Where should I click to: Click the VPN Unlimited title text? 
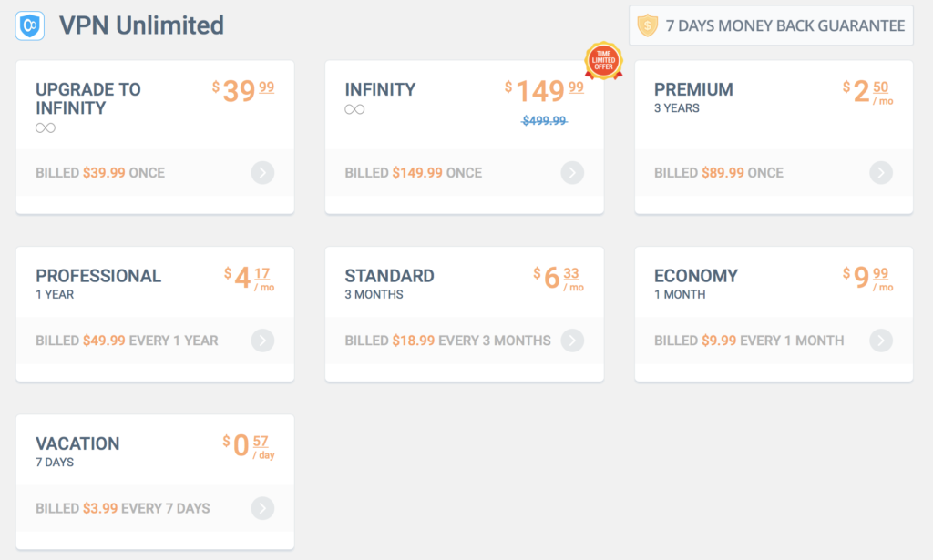click(x=141, y=25)
